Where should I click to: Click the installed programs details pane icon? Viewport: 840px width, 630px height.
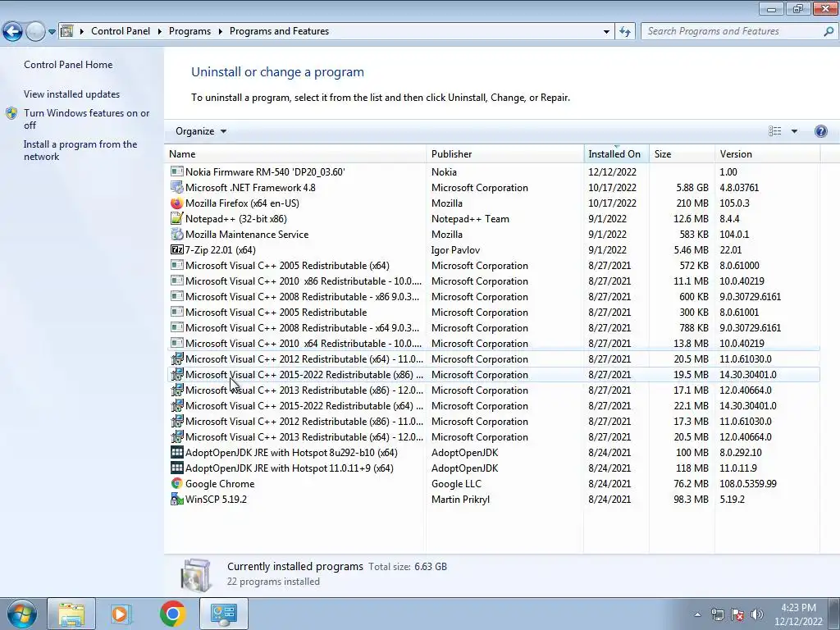coord(196,575)
